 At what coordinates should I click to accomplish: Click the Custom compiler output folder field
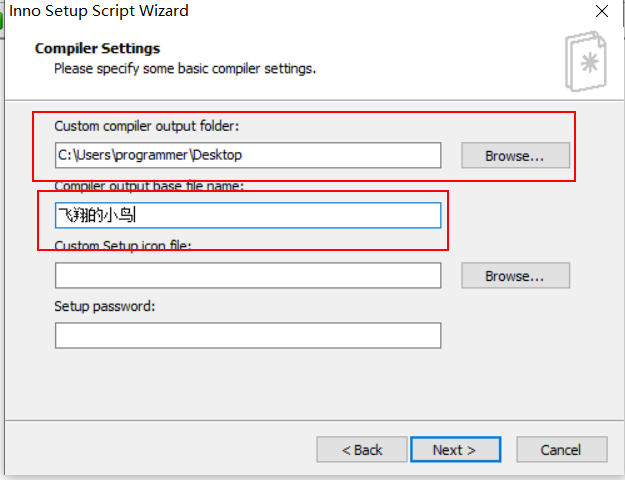tap(248, 155)
